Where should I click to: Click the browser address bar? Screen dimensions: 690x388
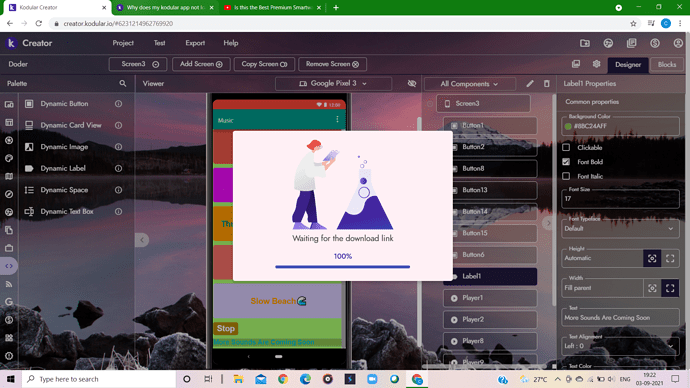tap(339, 23)
